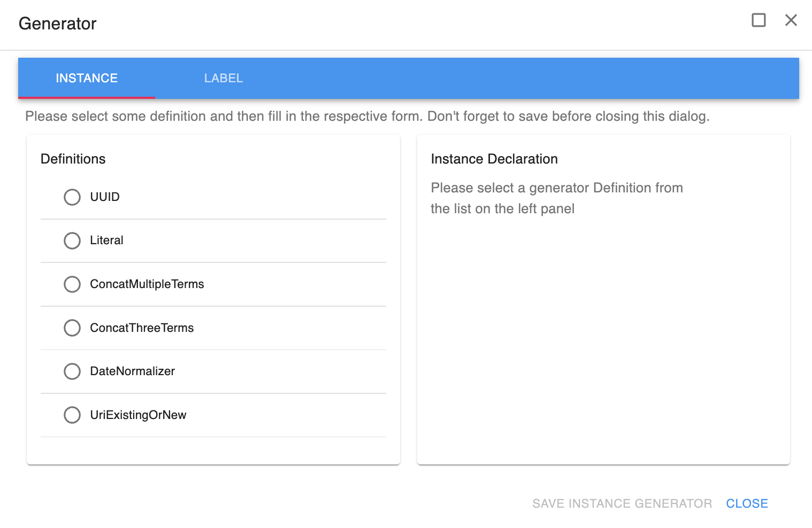Click the Definitions panel heading

pos(73,159)
